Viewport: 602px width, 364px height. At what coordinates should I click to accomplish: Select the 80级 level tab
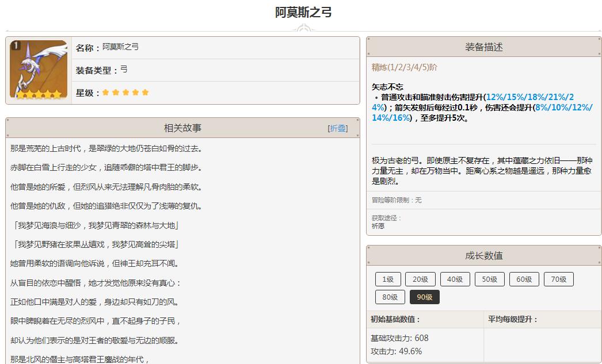click(x=390, y=297)
